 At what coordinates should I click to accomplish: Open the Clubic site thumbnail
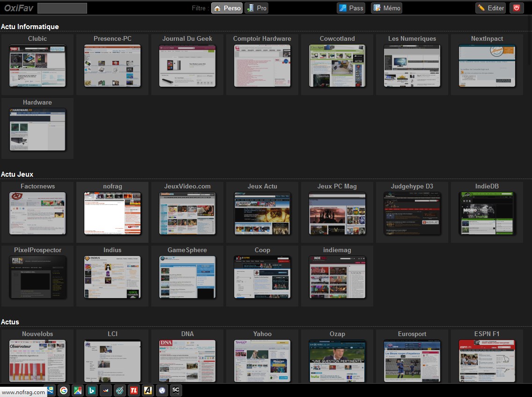(x=37, y=66)
